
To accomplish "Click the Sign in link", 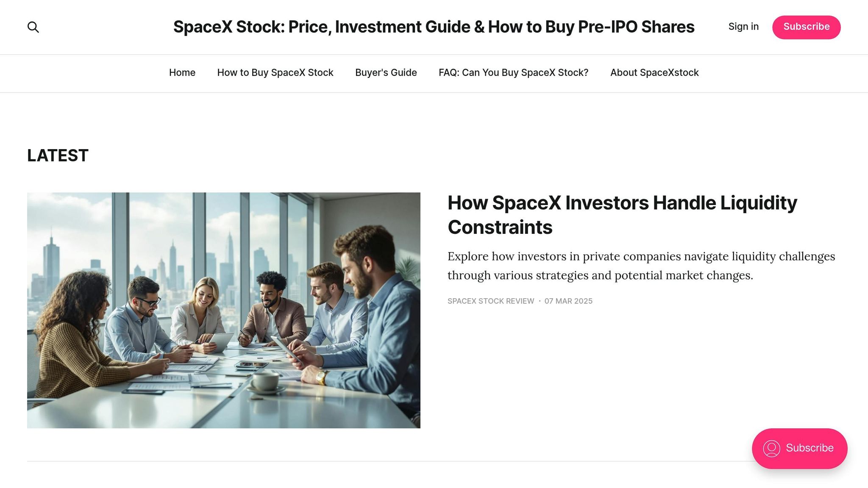I will [743, 26].
